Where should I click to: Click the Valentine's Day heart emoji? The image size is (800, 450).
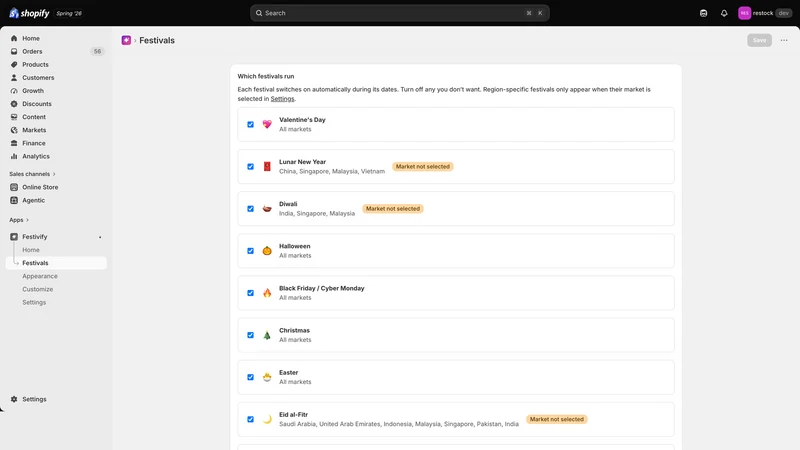coord(267,124)
